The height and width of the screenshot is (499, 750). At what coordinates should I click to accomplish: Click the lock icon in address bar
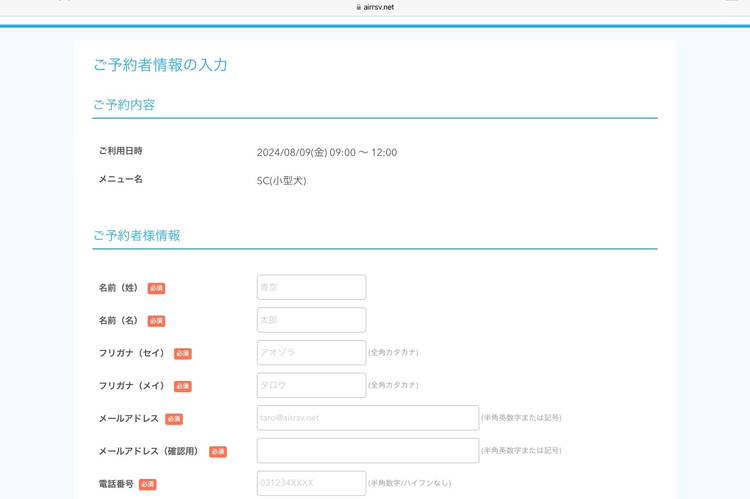tap(358, 6)
